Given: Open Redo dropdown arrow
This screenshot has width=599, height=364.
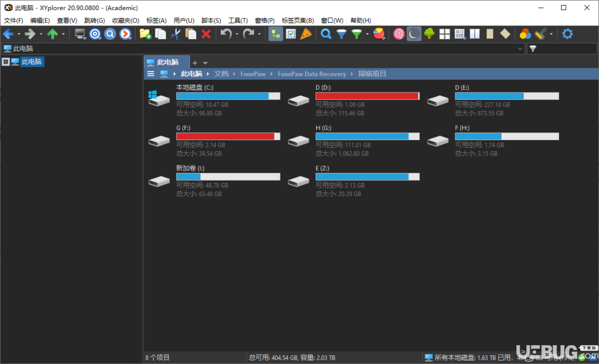Looking at the screenshot, I should click(x=260, y=34).
